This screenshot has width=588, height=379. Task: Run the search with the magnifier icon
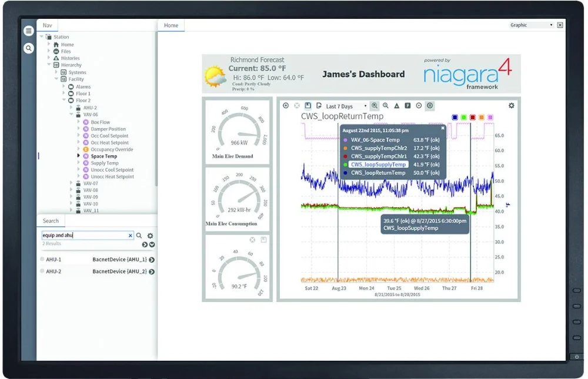point(139,236)
